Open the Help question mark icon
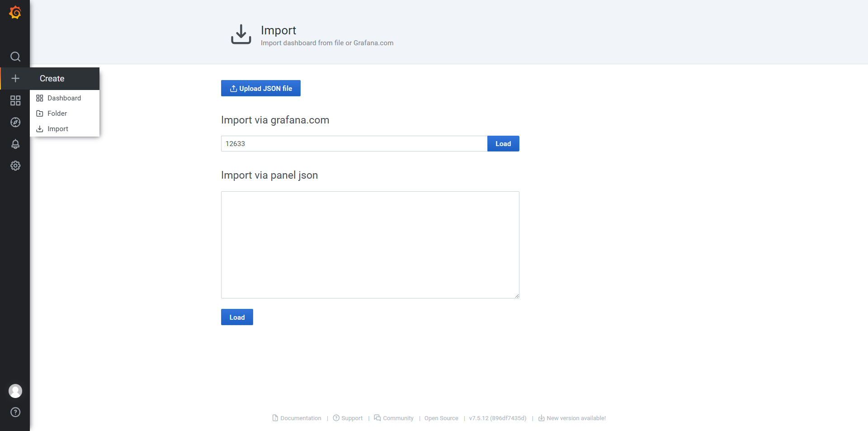Image resolution: width=868 pixels, height=431 pixels. [x=15, y=412]
